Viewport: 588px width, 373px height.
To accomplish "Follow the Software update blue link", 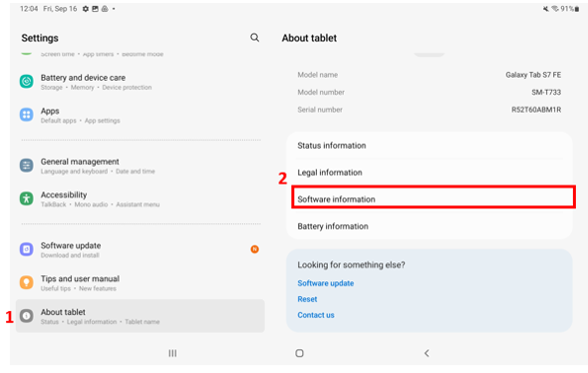I will click(x=326, y=283).
